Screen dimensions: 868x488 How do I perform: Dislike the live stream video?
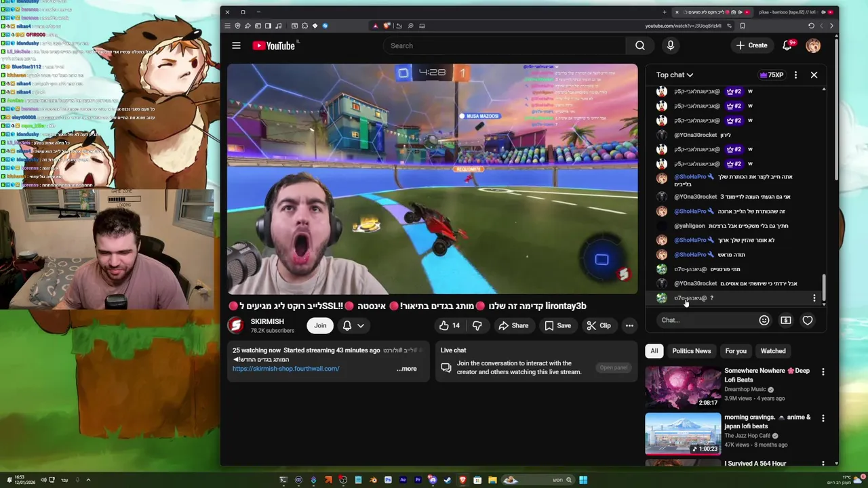point(477,325)
